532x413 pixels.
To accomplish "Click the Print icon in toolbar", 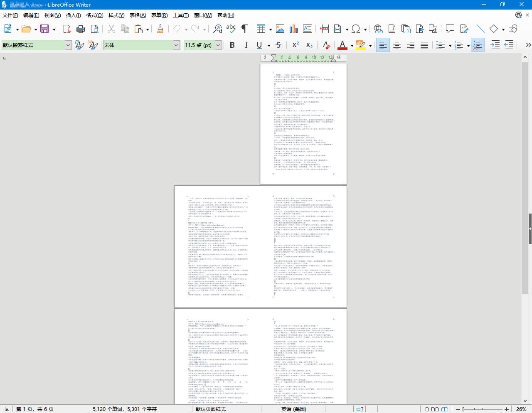I will (x=81, y=29).
